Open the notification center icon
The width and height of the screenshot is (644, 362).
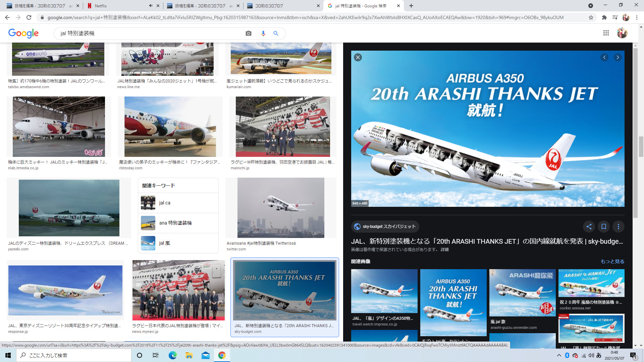point(634,356)
